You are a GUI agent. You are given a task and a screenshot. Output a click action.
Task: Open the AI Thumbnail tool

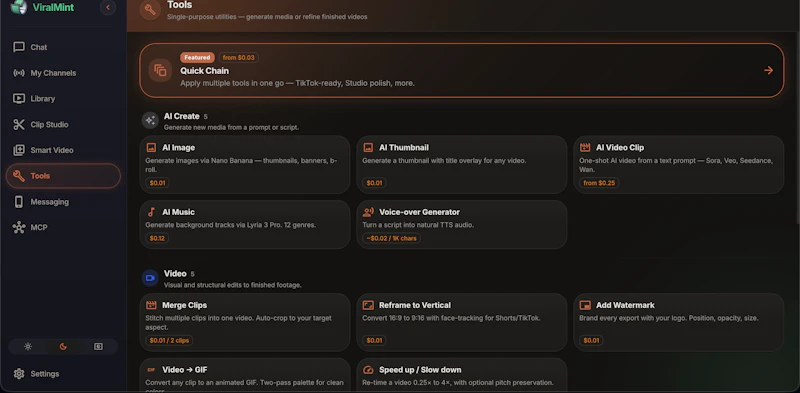click(x=462, y=164)
